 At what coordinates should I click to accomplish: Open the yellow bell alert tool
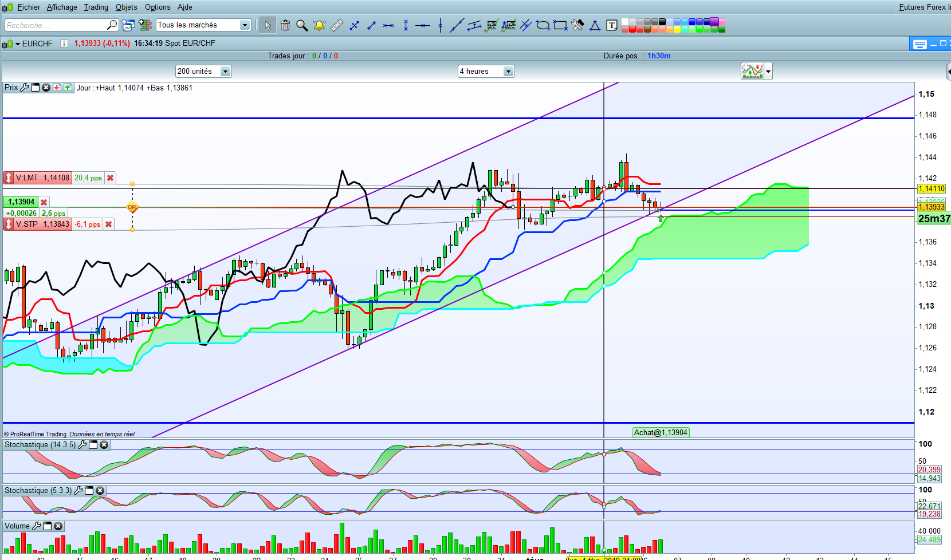coord(319,25)
